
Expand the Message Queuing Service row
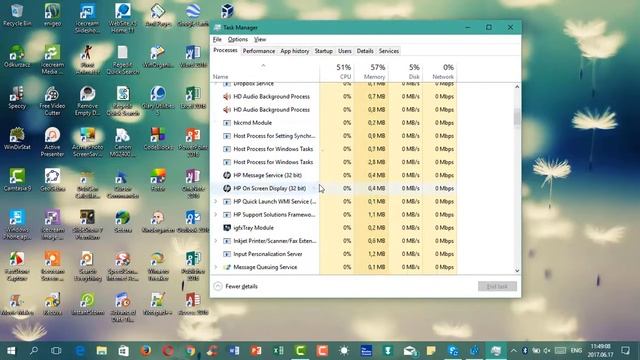click(x=216, y=267)
